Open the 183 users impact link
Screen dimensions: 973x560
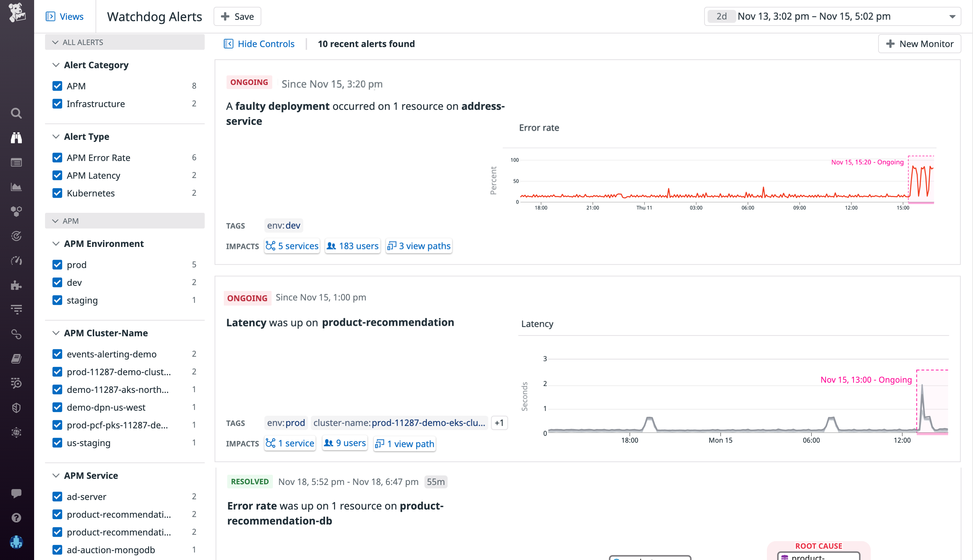pos(352,246)
